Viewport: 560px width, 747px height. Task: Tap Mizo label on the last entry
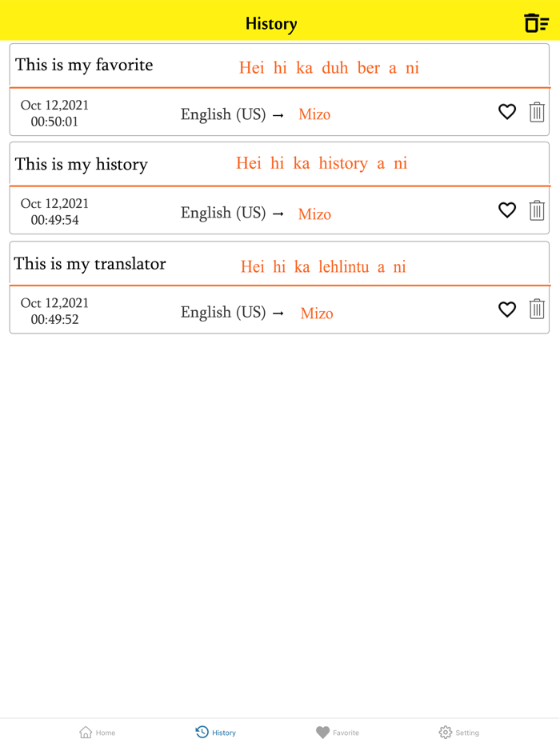[x=317, y=313]
